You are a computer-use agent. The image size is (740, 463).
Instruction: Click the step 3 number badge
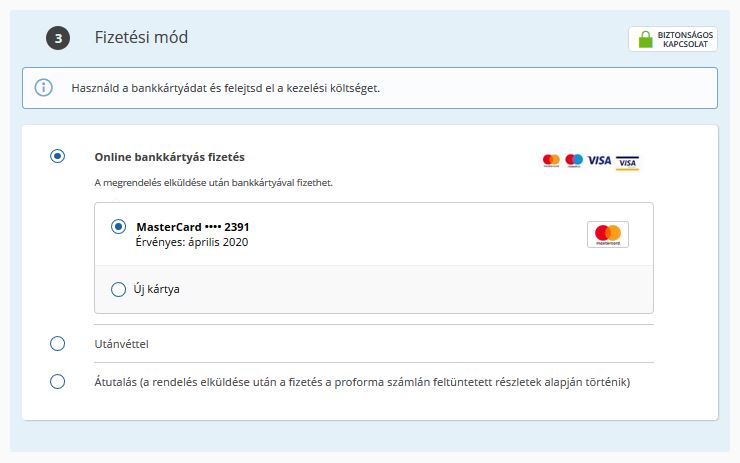click(x=58, y=38)
